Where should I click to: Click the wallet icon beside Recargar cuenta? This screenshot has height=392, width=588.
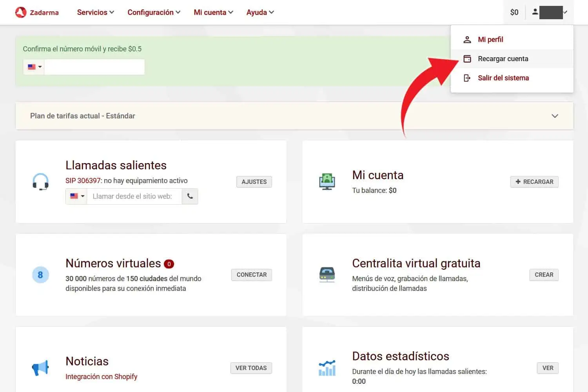467,59
